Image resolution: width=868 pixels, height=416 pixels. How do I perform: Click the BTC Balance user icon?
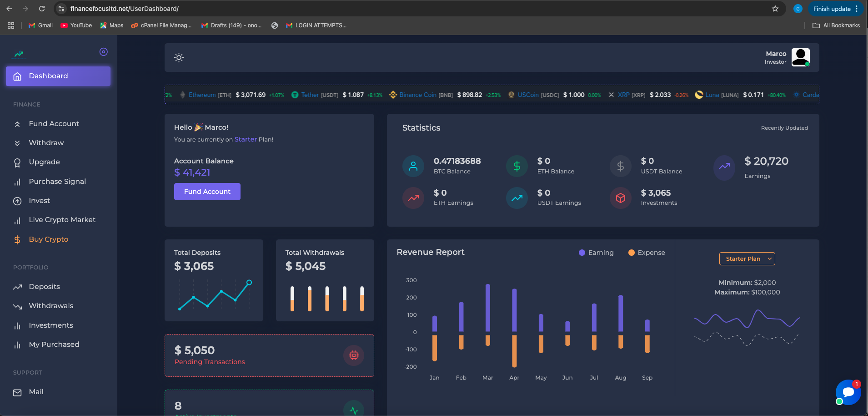(x=413, y=166)
